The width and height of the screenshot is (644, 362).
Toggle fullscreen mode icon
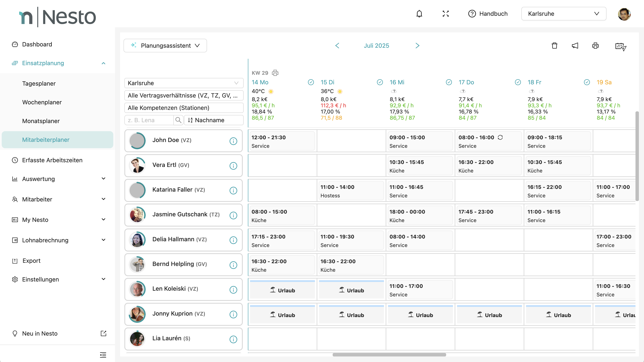tap(446, 14)
